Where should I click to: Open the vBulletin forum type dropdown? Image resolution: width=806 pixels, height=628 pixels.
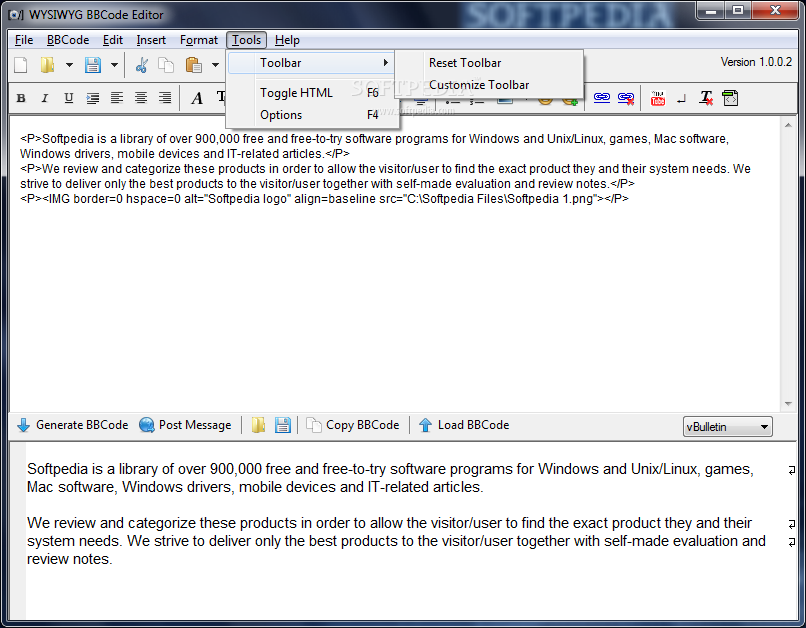pyautogui.click(x=727, y=427)
